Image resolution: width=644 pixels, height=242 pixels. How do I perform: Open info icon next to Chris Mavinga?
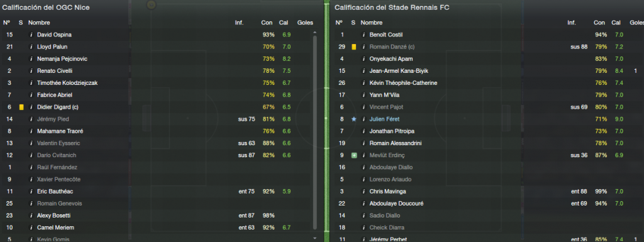[364, 192]
